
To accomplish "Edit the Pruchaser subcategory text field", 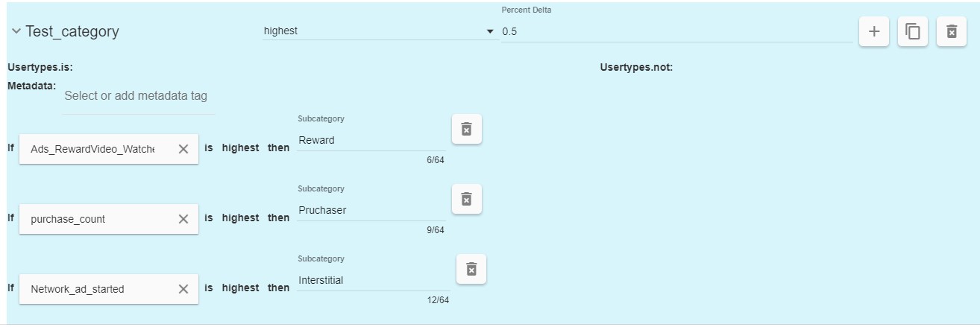I will (x=371, y=210).
